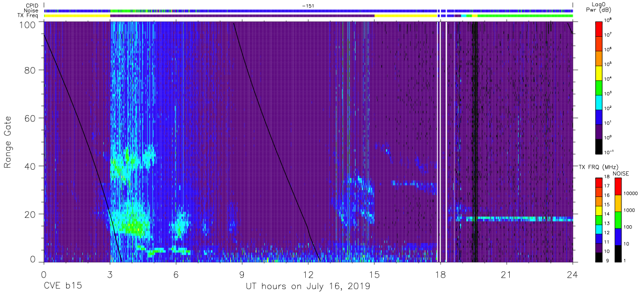
Task: Click the y-axis tick label '40'
Action: [30, 166]
